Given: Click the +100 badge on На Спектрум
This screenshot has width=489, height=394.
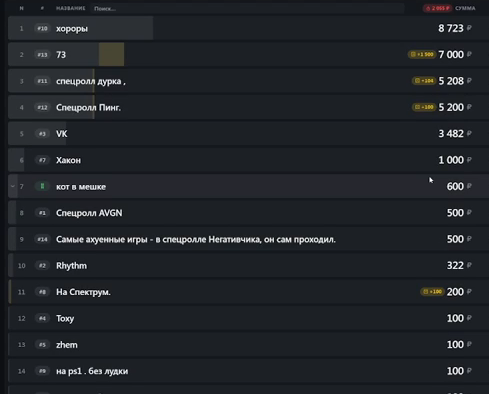Looking at the screenshot, I should click(432, 292).
